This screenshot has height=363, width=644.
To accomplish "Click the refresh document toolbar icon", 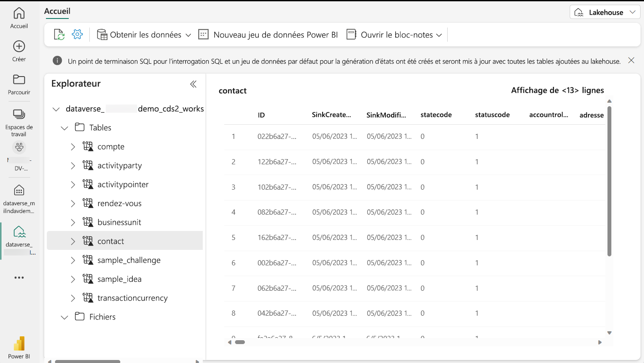I will pyautogui.click(x=59, y=34).
